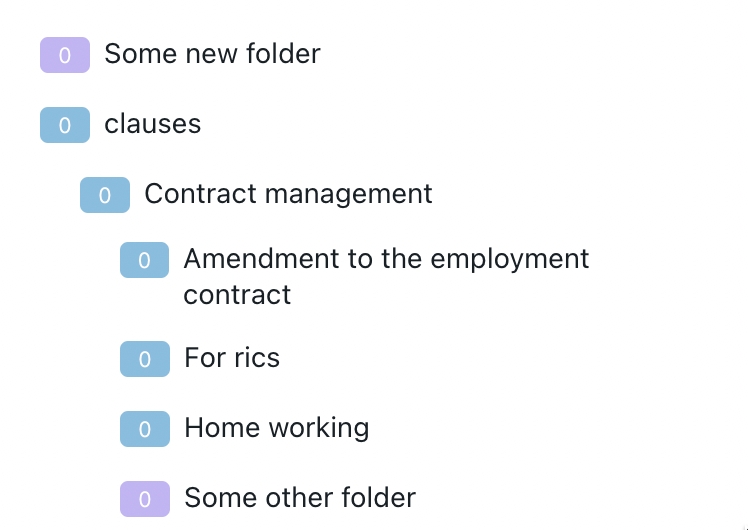748x530 pixels.
Task: Select the Some new folder item
Action: [x=212, y=54]
